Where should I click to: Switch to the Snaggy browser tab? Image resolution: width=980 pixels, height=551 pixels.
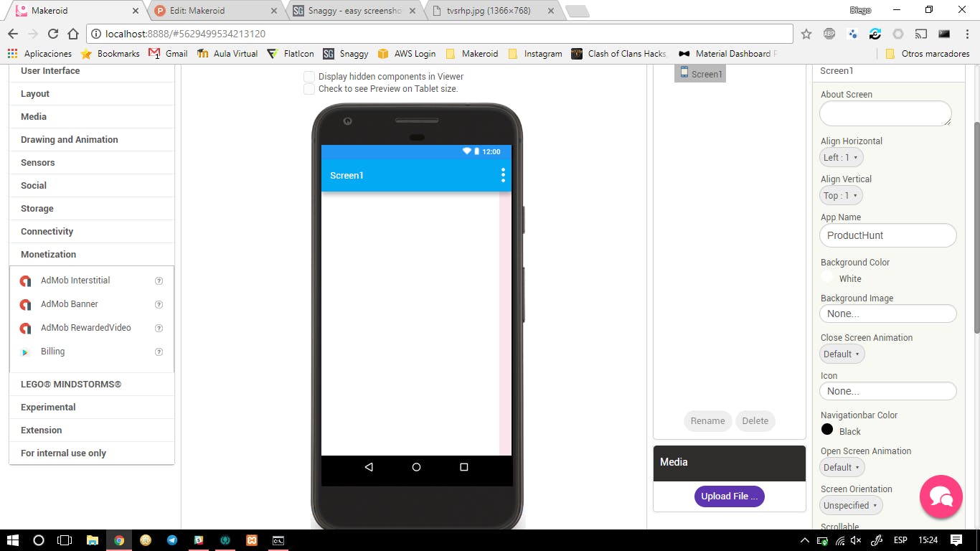point(354,11)
